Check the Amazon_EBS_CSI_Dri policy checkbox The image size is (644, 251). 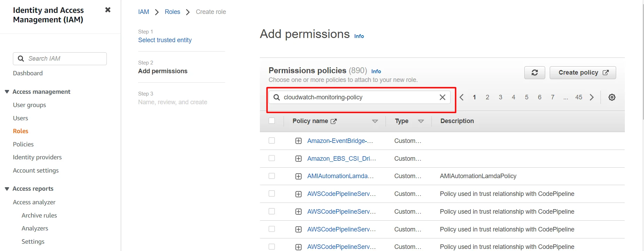[x=272, y=158]
